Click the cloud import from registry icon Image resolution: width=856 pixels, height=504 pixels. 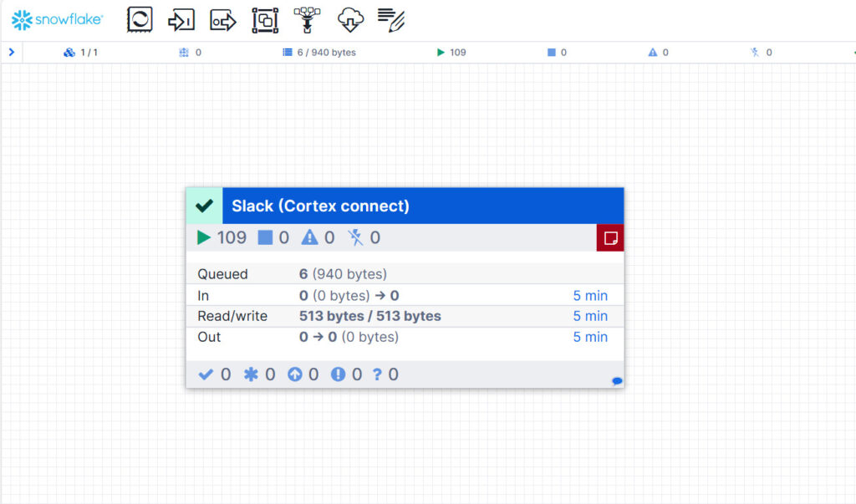click(349, 20)
